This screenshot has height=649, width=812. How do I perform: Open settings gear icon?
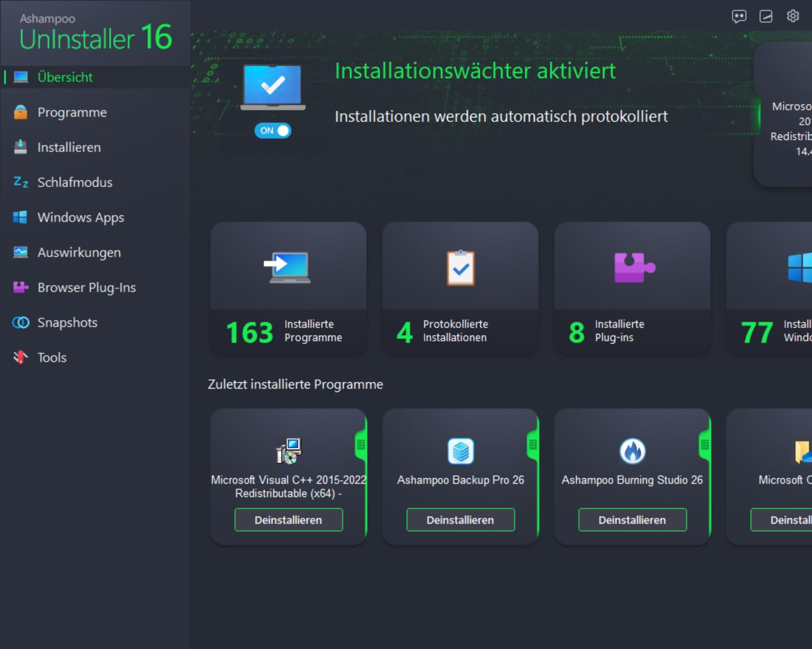793,16
